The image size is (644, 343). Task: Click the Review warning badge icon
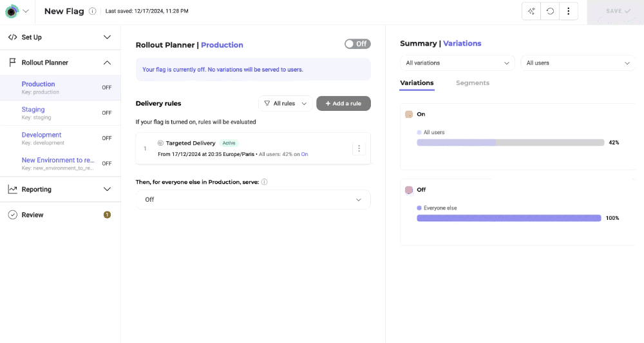coord(107,215)
